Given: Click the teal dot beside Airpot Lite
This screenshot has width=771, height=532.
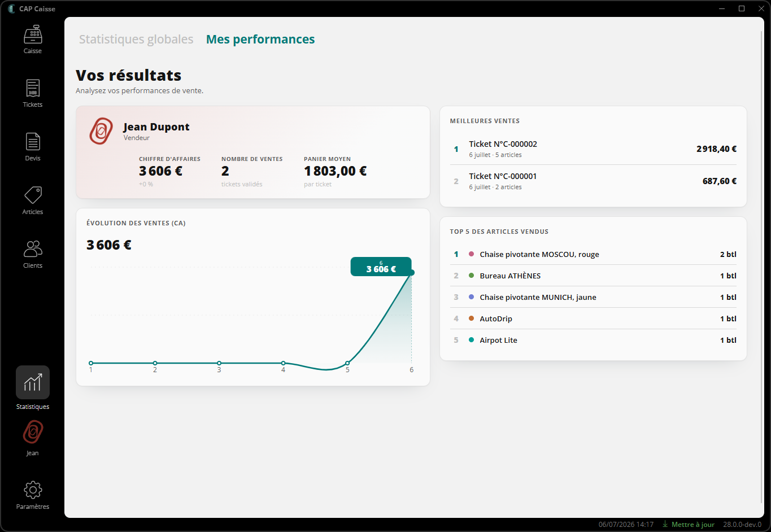Looking at the screenshot, I should click(471, 340).
